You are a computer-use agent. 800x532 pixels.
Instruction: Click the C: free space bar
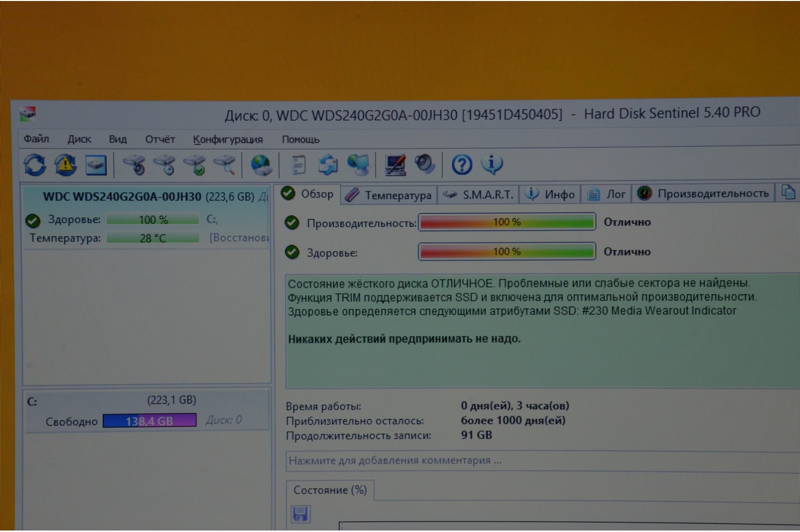149,421
